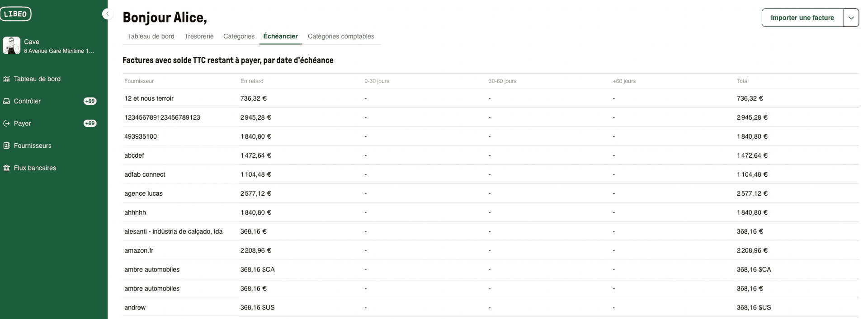Click the Cave company avatar
This screenshot has height=319, width=868.
click(x=11, y=46)
